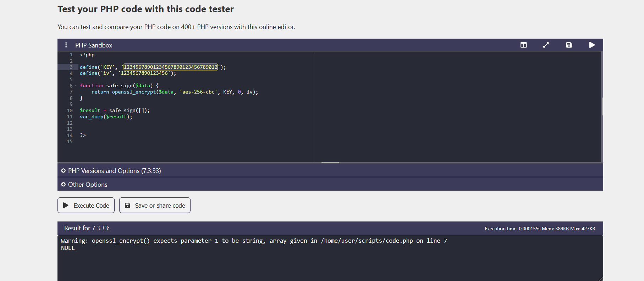Toggle split column layout icon
Image resolution: width=644 pixels, height=281 pixels.
click(x=523, y=45)
